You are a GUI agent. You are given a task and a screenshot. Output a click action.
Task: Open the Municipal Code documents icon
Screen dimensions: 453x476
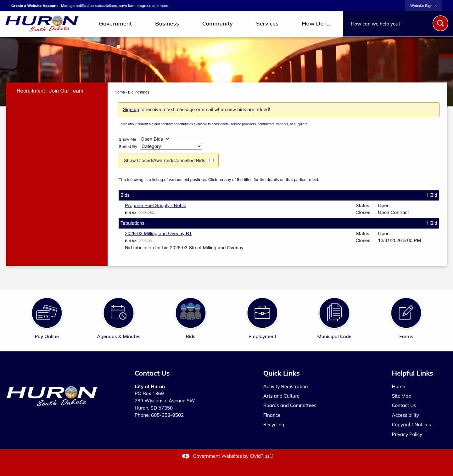tap(334, 313)
